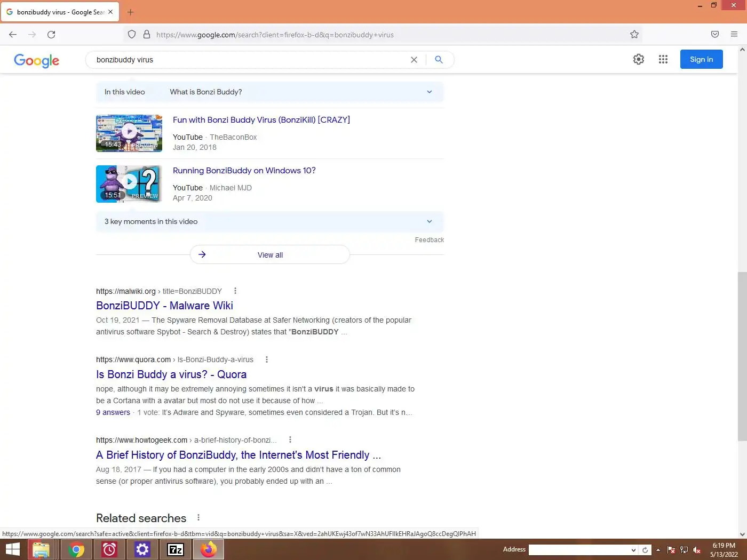Click the Firefox address bar URL

point(275,35)
